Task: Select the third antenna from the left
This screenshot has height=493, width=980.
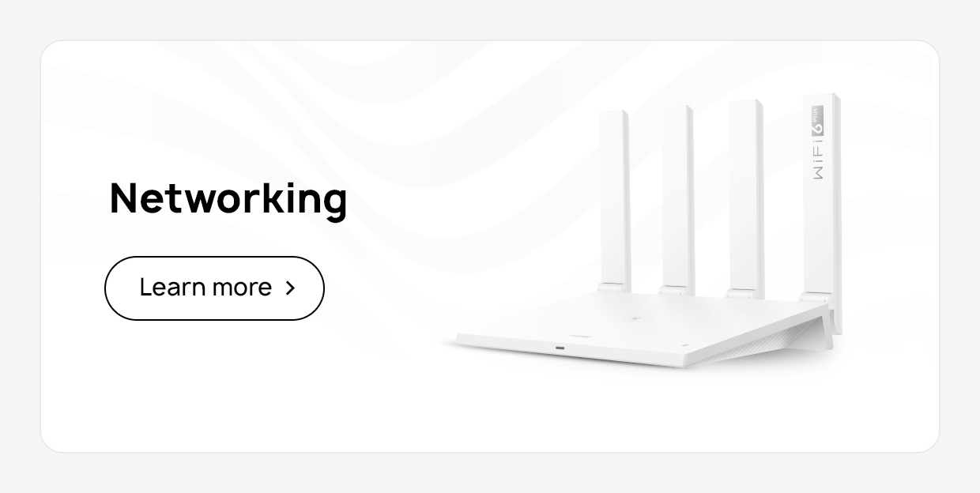Action: (x=744, y=196)
